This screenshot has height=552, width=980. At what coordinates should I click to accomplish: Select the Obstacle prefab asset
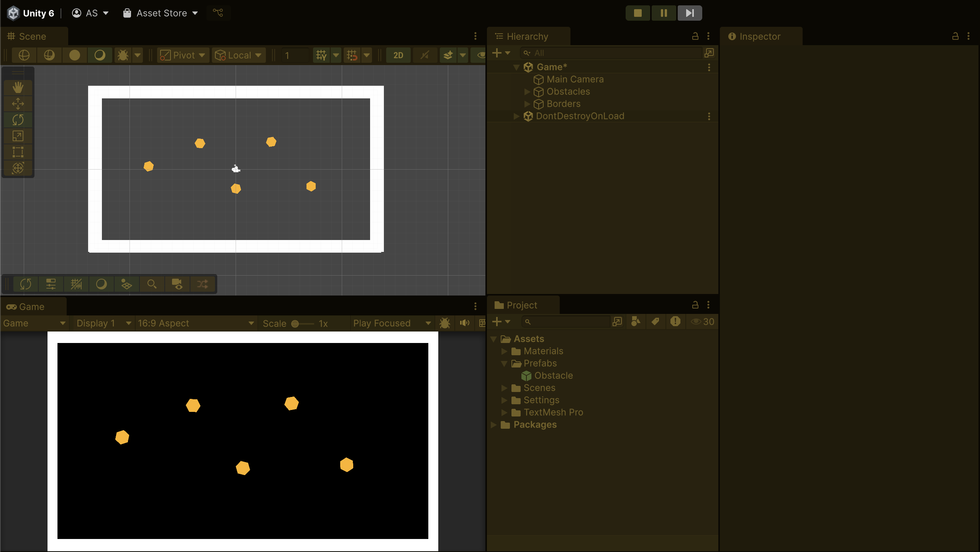[553, 376]
